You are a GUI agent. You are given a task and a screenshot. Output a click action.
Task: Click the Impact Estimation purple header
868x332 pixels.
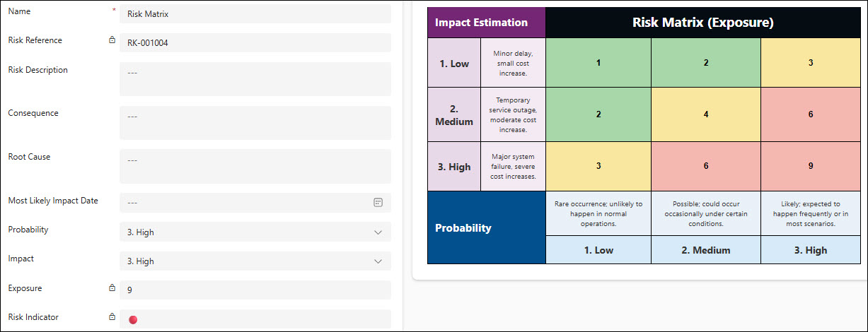tap(487, 23)
